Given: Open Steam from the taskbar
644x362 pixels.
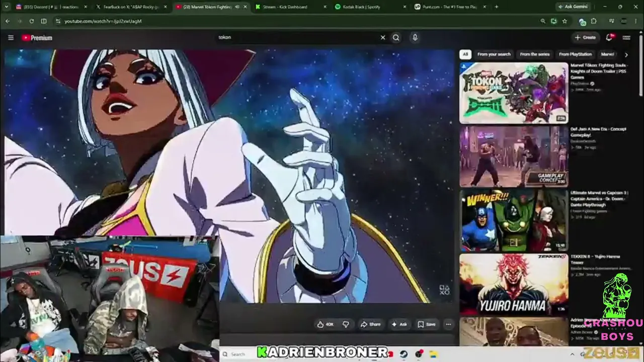Looking at the screenshot, I should (404, 354).
